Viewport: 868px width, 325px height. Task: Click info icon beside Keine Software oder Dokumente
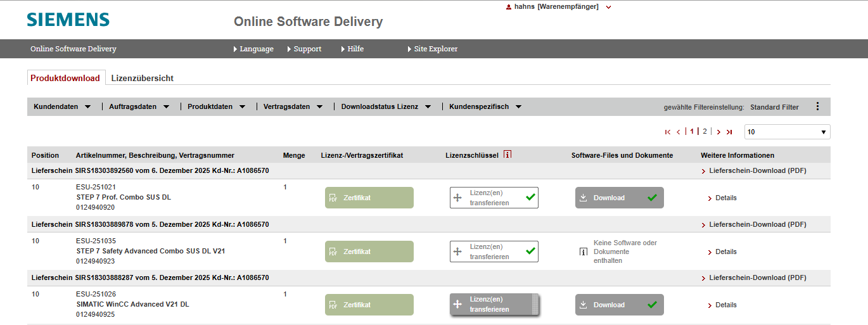584,252
